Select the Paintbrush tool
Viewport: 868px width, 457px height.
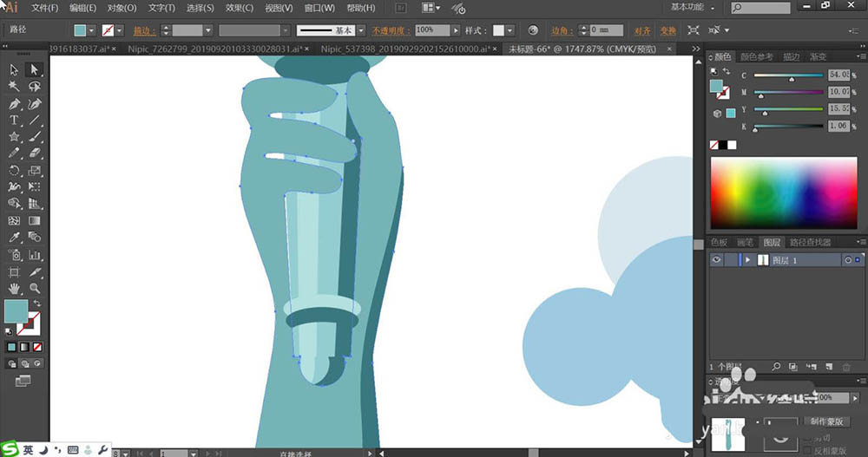point(35,137)
